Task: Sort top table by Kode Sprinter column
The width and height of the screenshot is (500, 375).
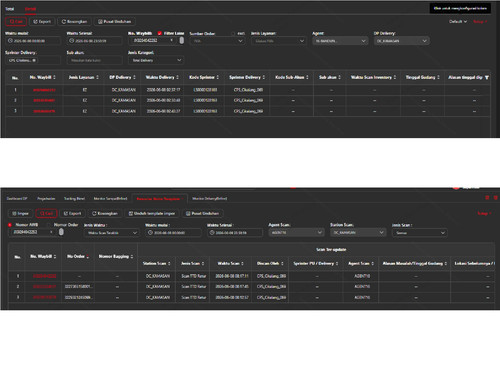Action: point(218,77)
